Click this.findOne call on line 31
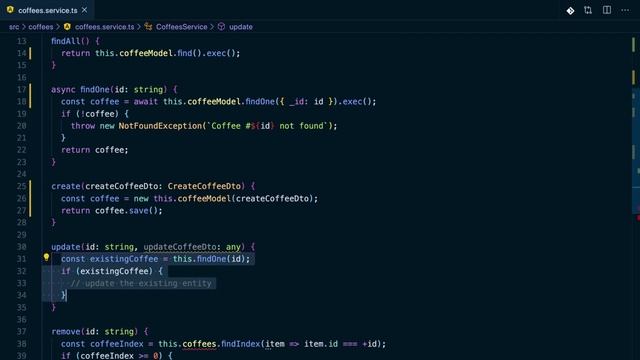 (x=199, y=259)
